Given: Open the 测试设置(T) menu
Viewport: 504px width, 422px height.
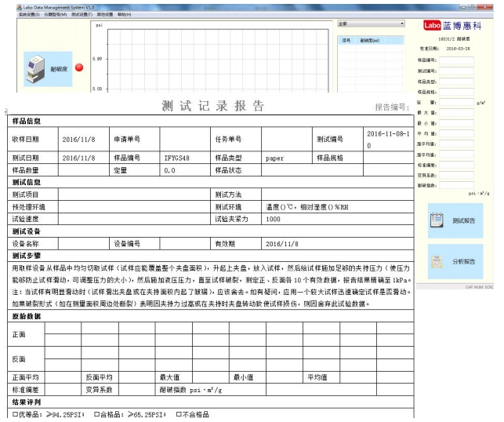Looking at the screenshot, I should pyautogui.click(x=82, y=14).
